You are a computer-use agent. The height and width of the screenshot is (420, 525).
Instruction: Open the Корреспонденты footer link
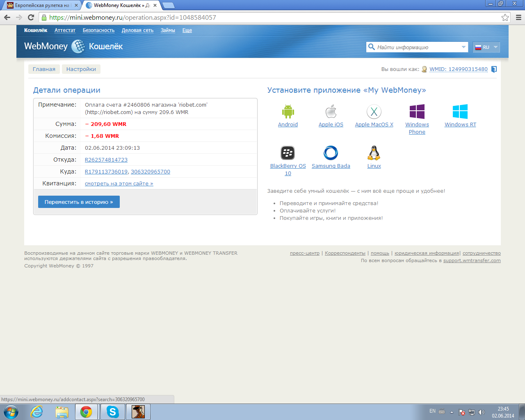pos(345,253)
